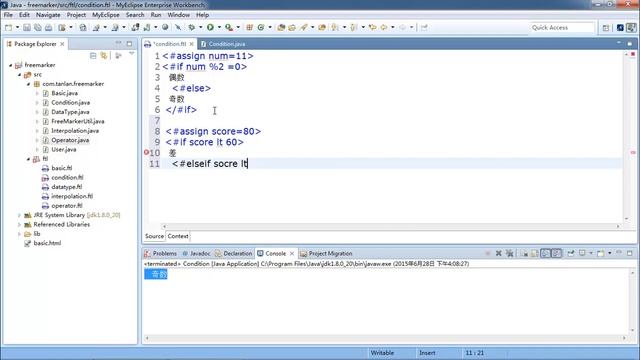Open the Open Console dropdown arrow
The height and width of the screenshot is (360, 640).
pyautogui.click(x=610, y=253)
